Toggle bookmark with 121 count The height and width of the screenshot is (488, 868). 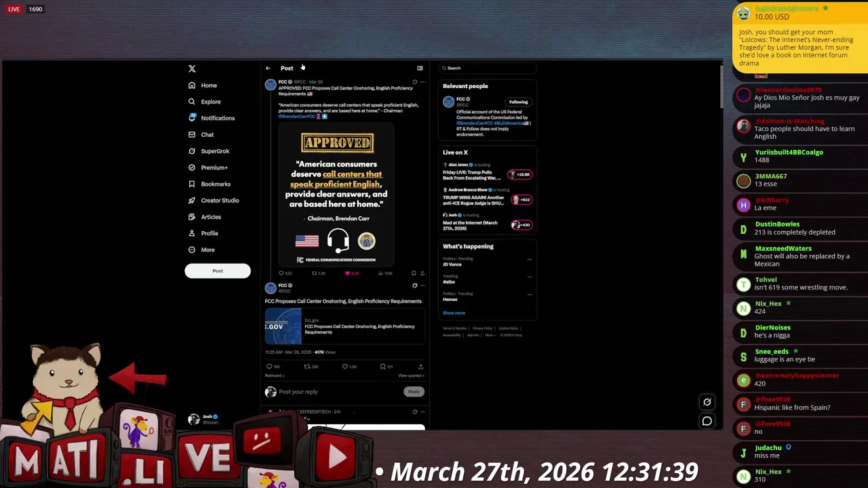[x=387, y=367]
